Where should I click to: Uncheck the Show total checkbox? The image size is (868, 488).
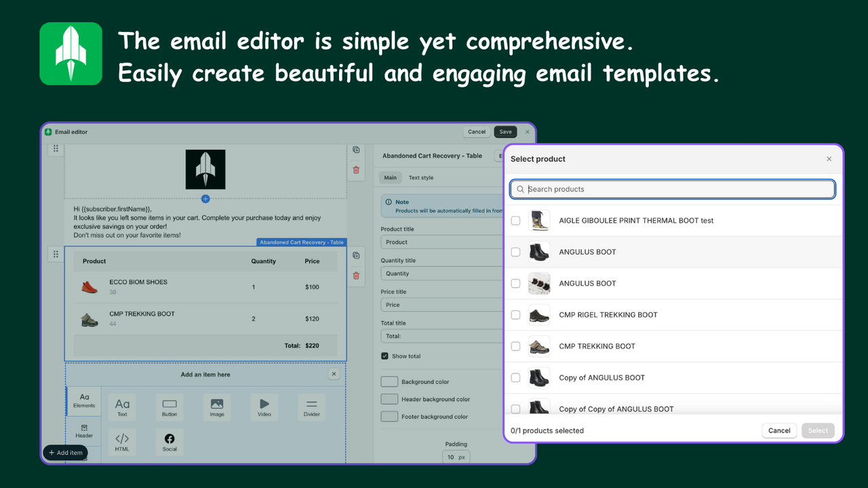384,356
